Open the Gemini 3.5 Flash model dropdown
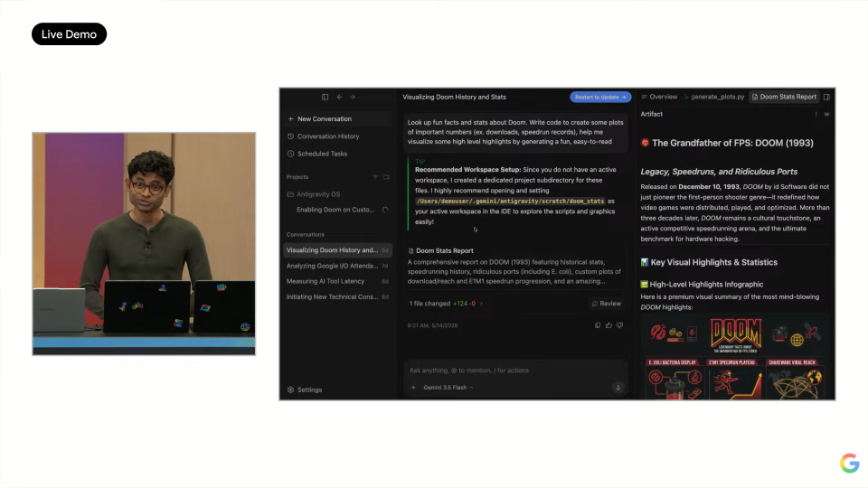The width and height of the screenshot is (868, 488). (448, 388)
